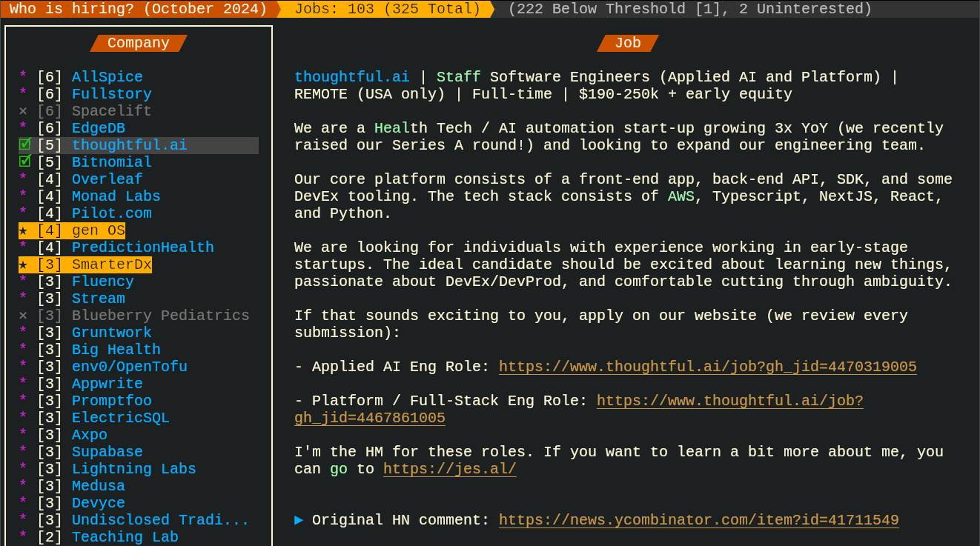Click the '$190-250k + early equity' salary text

click(686, 94)
